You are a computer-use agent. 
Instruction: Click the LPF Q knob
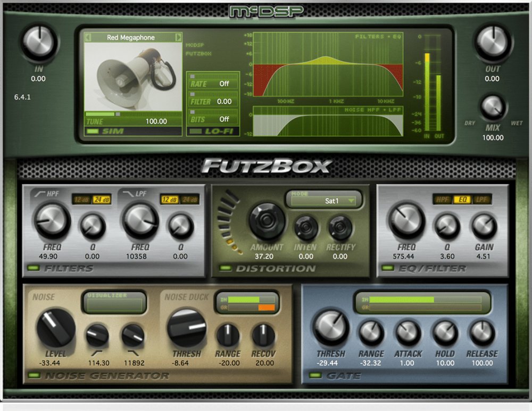point(180,226)
